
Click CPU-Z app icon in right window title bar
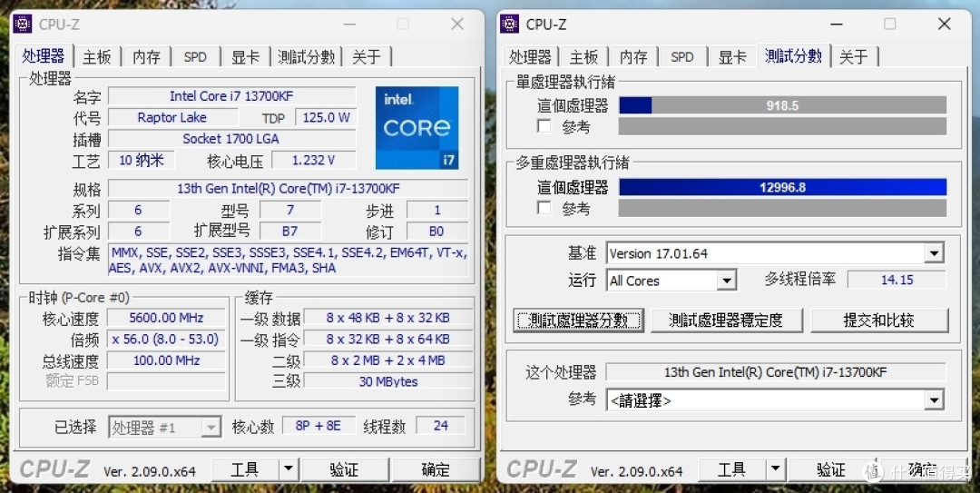click(x=509, y=24)
